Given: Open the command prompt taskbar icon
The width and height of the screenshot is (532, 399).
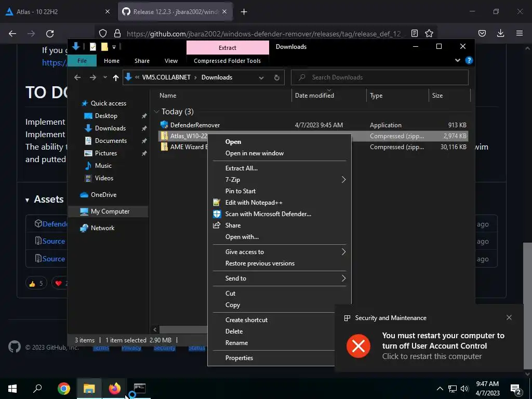Looking at the screenshot, I should [x=139, y=388].
